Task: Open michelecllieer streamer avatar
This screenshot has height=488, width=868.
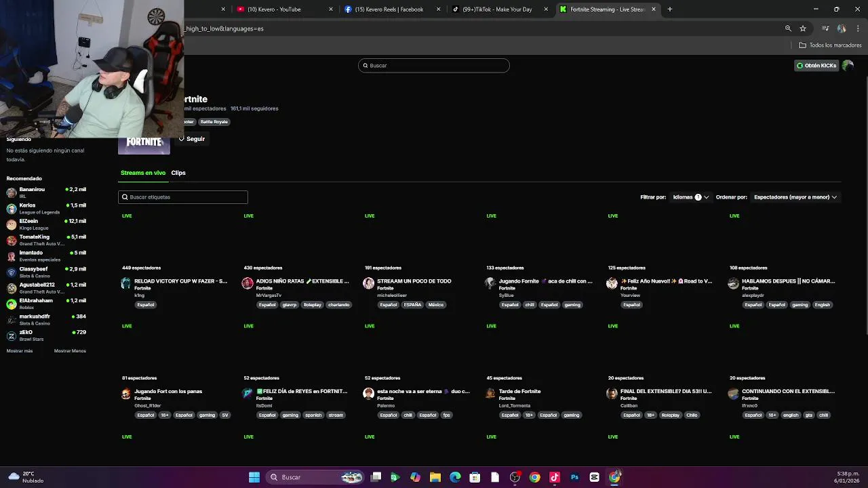Action: (368, 283)
